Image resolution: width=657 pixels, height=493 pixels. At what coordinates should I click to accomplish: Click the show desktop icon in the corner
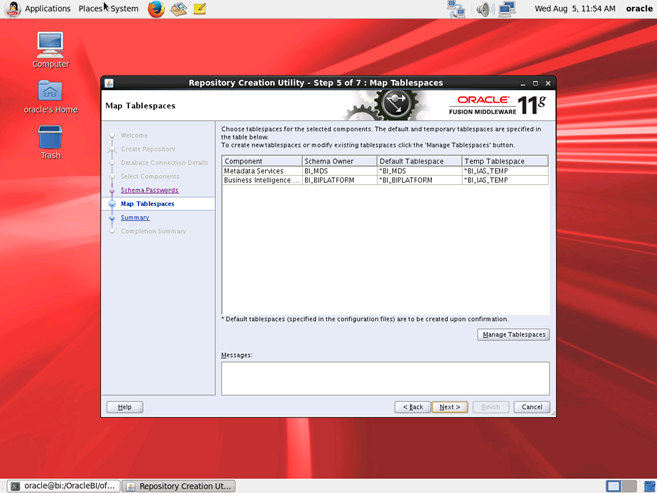coord(650,486)
